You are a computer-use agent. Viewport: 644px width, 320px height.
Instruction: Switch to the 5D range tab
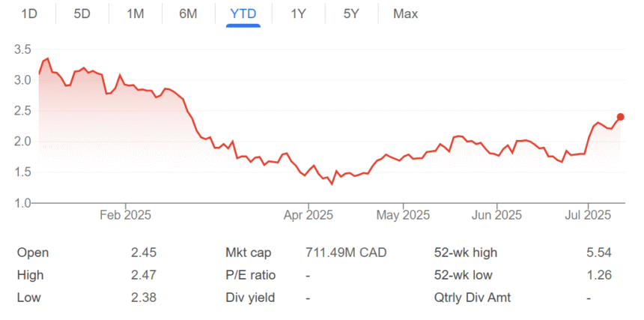[x=82, y=13]
